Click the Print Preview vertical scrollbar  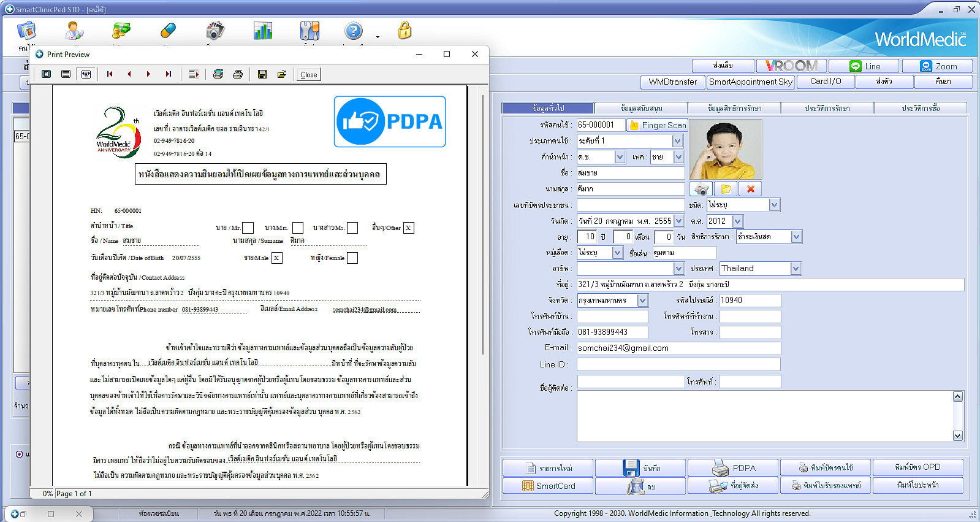[484, 225]
